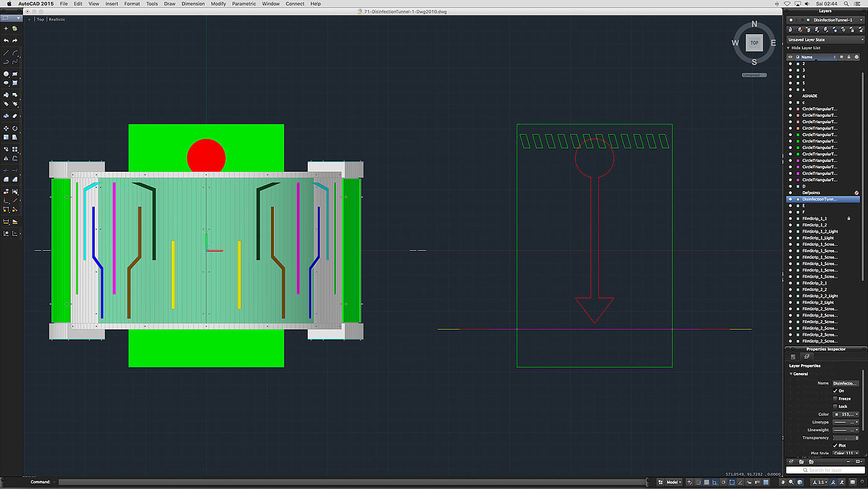Uncheck the Plot checkbox

point(835,446)
